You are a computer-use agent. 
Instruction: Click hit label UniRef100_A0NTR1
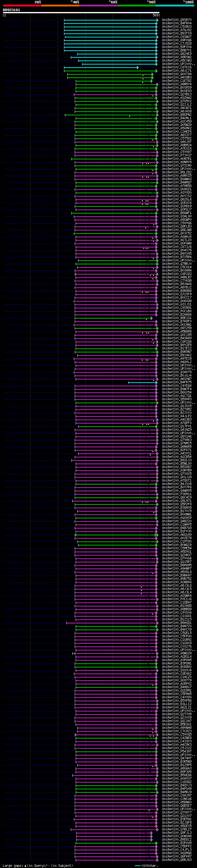[177, 159]
